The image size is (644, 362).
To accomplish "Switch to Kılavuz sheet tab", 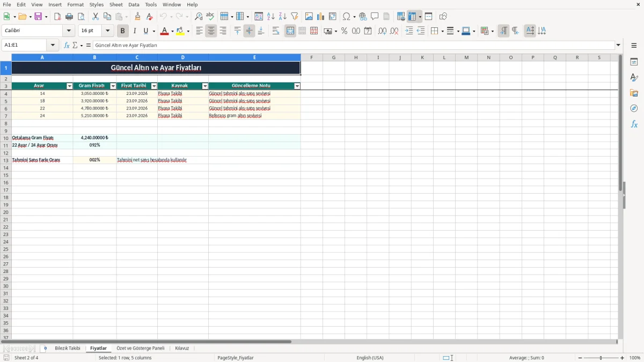I will coord(182,349).
